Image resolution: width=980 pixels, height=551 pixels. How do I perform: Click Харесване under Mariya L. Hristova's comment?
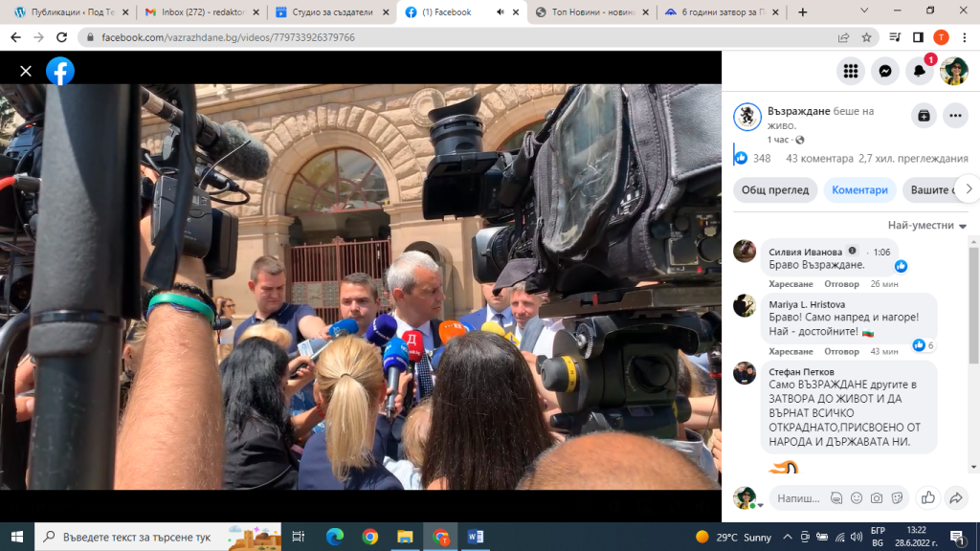click(x=791, y=351)
